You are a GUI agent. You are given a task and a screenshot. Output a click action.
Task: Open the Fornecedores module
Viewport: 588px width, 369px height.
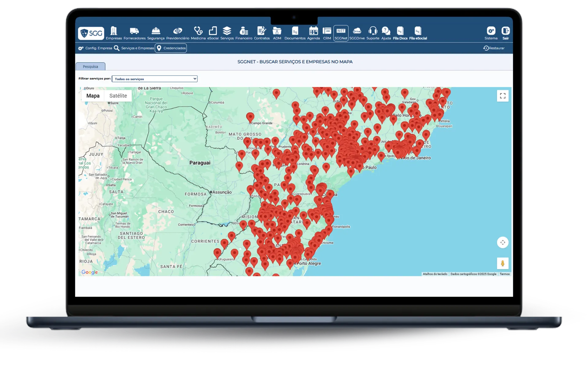coord(134,33)
